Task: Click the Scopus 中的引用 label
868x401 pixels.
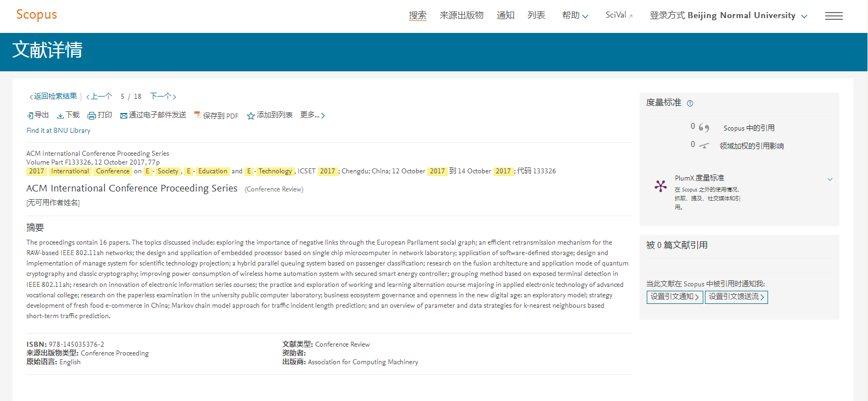Action: tap(749, 128)
